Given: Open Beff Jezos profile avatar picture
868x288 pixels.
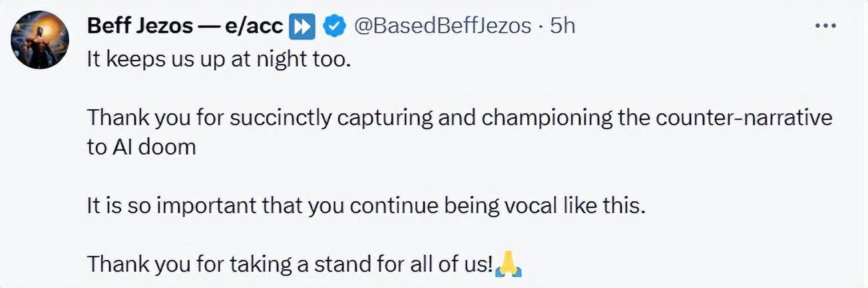Looking at the screenshot, I should pyautogui.click(x=40, y=40).
